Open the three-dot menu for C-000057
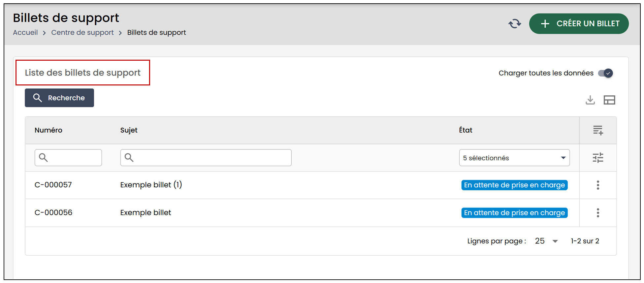644x283 pixels. [598, 185]
